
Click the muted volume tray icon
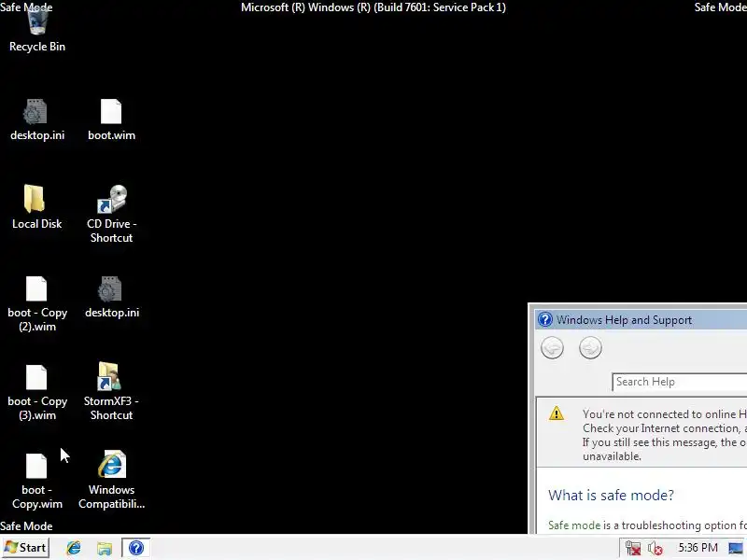(655, 548)
